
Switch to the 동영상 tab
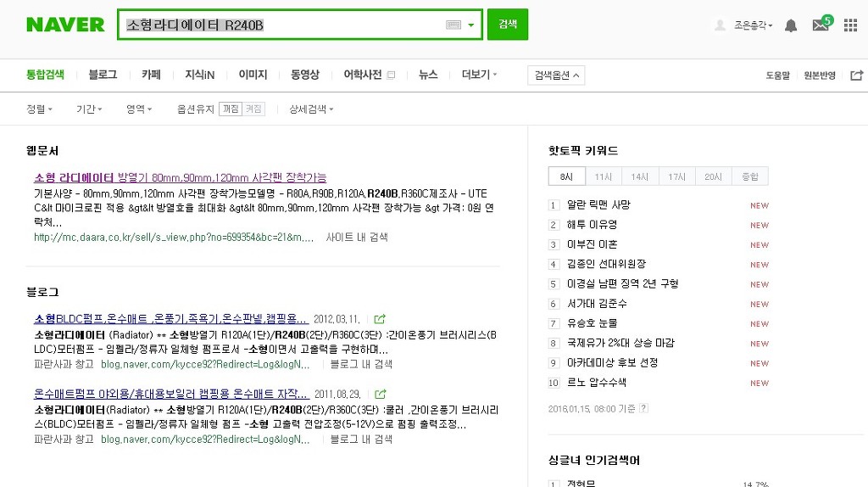tap(305, 75)
